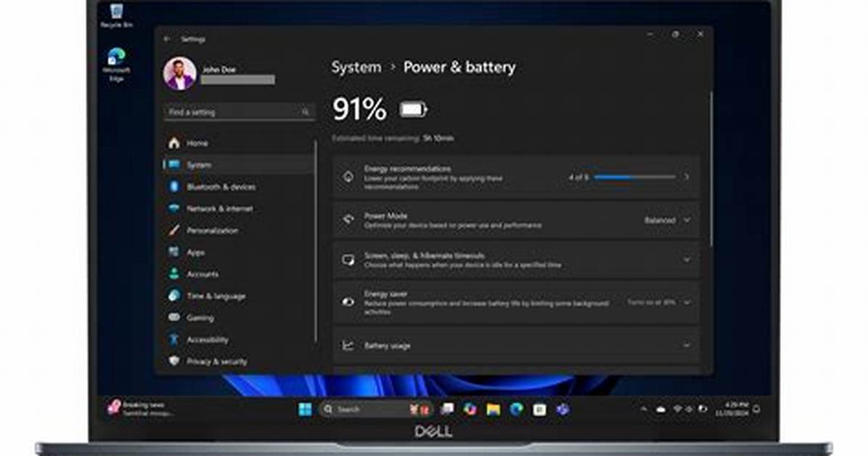
Task: Click the System breadcrumb link
Action: [x=356, y=67]
